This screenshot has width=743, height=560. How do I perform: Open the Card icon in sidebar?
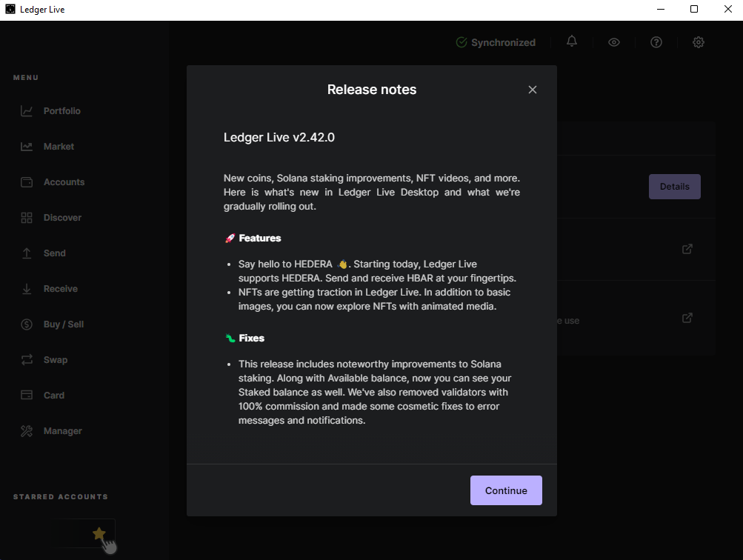tap(27, 396)
